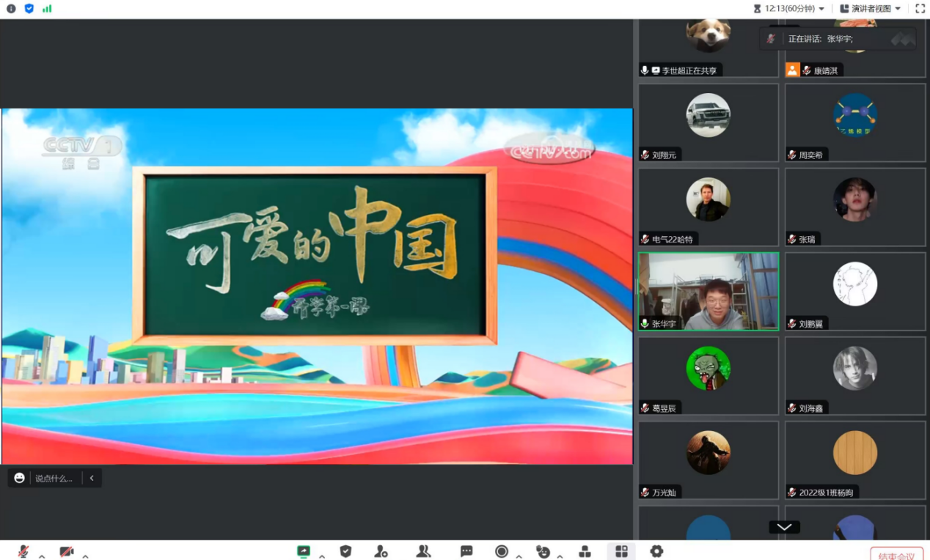Click the muted mic icon beside 电气22哈特
The image size is (930, 560).
[x=645, y=239]
